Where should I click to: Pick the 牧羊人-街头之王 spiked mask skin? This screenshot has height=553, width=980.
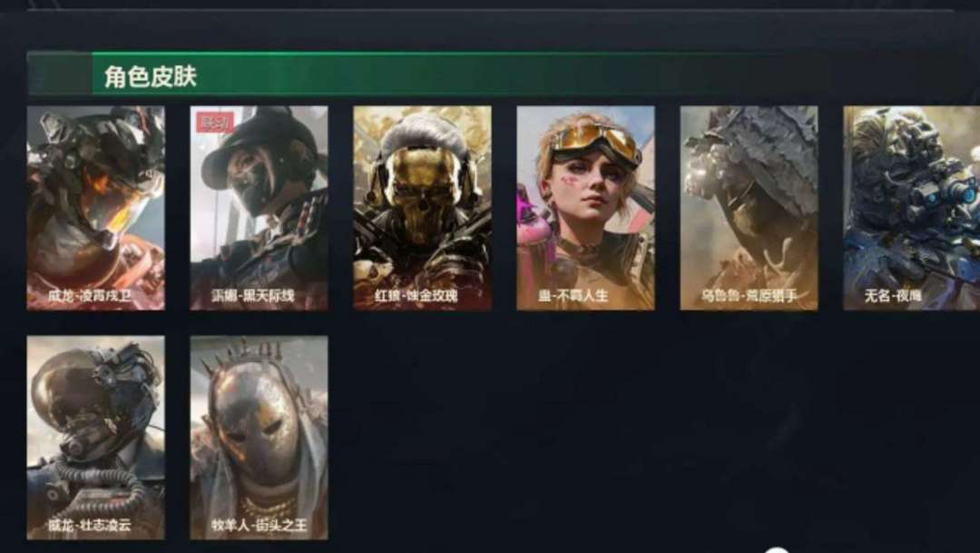(259, 438)
